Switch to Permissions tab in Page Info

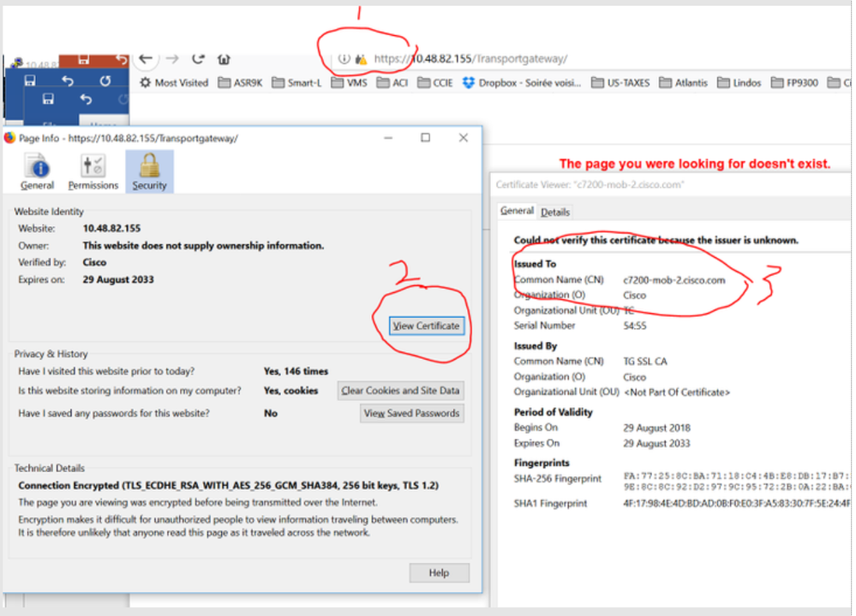coord(93,172)
